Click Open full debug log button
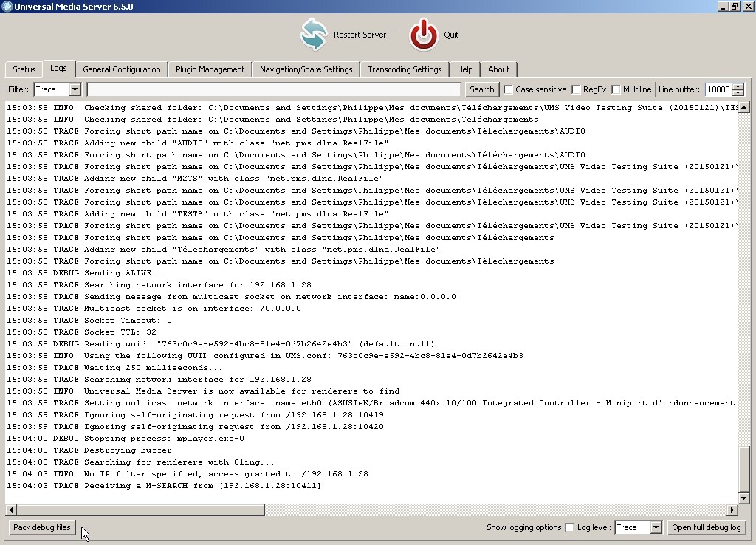Image resolution: width=756 pixels, height=545 pixels. 707,527
